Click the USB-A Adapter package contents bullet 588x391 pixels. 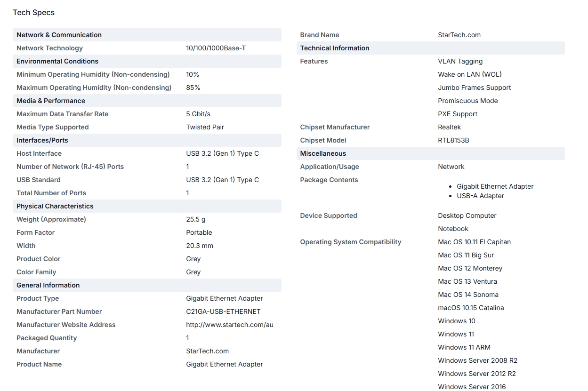(480, 196)
